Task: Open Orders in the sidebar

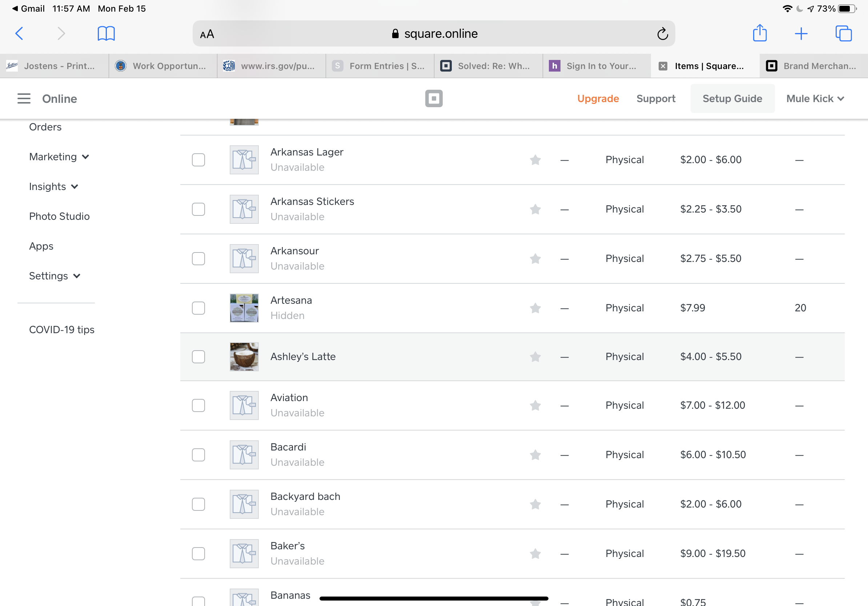Action: pyautogui.click(x=45, y=127)
